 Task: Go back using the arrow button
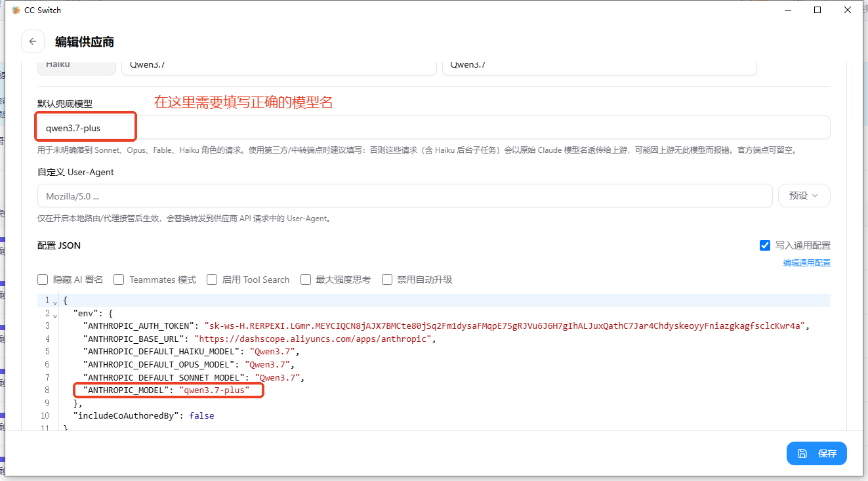(33, 41)
